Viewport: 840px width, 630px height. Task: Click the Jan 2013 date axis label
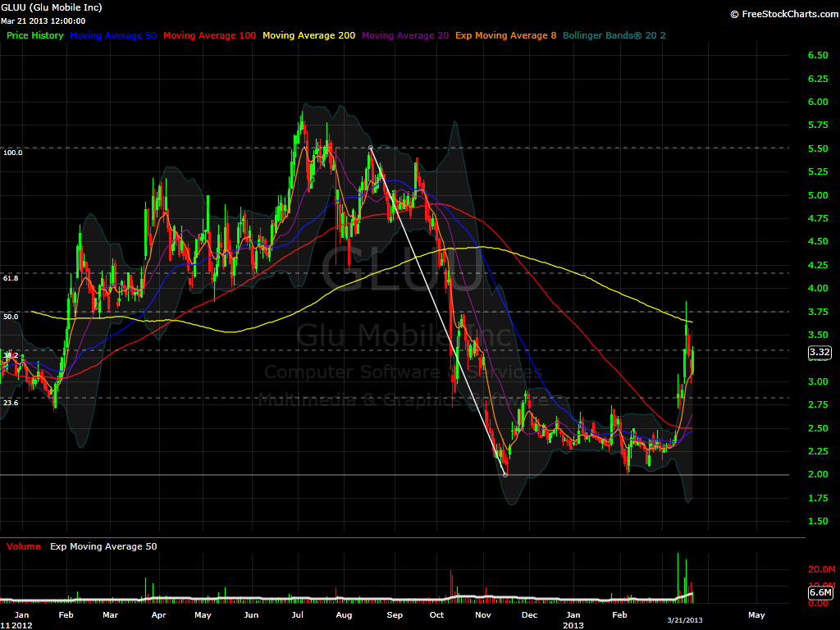573,620
